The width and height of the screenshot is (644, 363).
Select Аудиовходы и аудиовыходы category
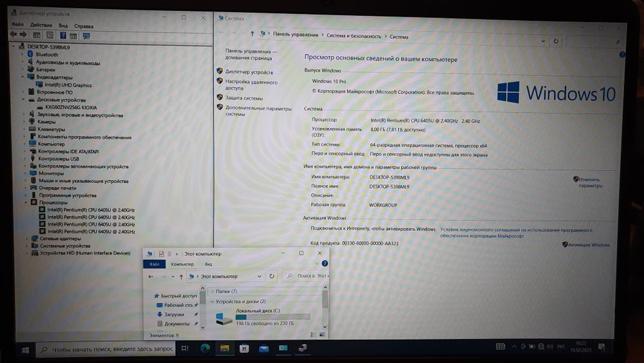tap(68, 63)
